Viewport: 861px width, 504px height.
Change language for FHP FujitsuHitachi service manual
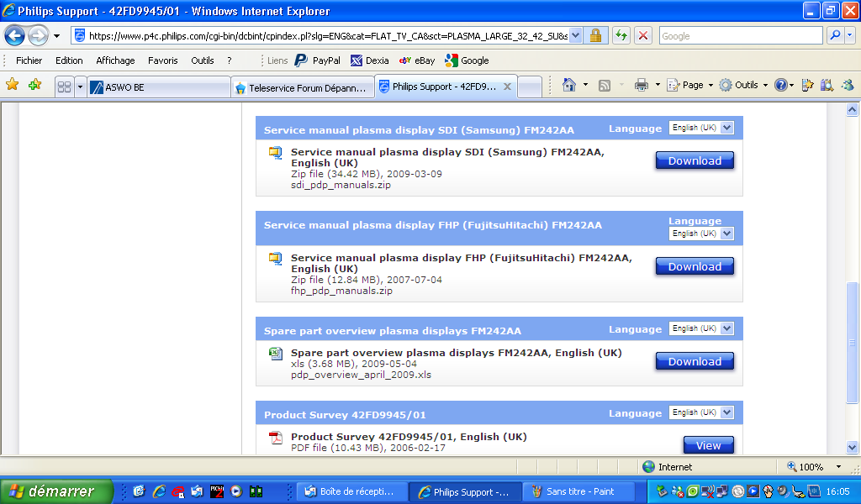click(701, 234)
